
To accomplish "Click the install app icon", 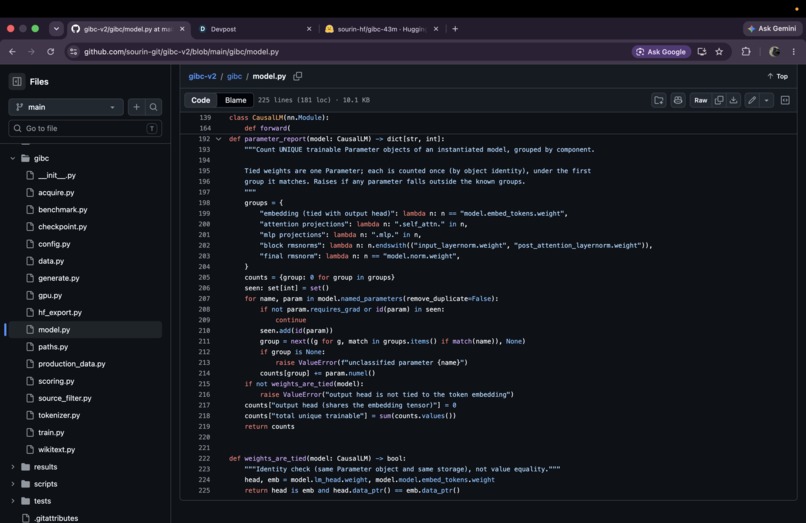I will point(702,51).
